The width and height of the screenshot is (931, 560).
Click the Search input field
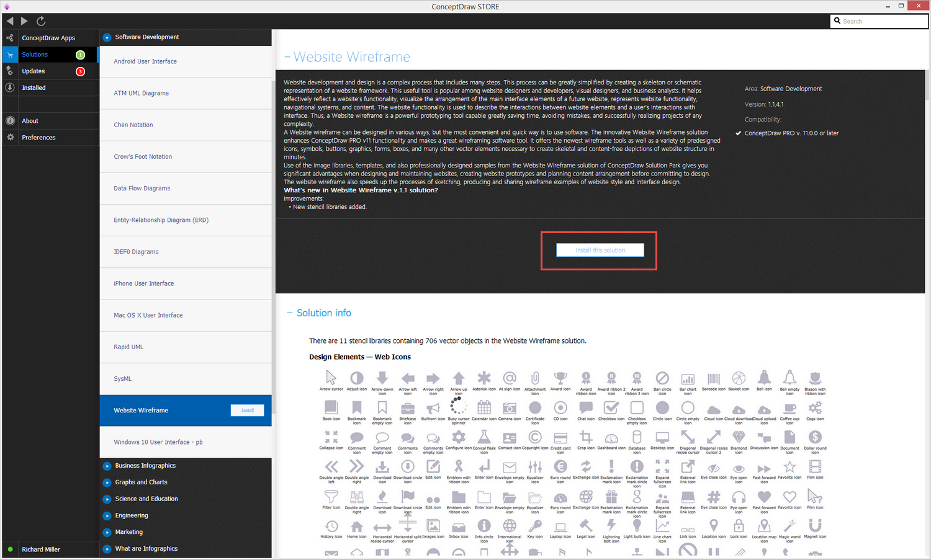point(879,21)
